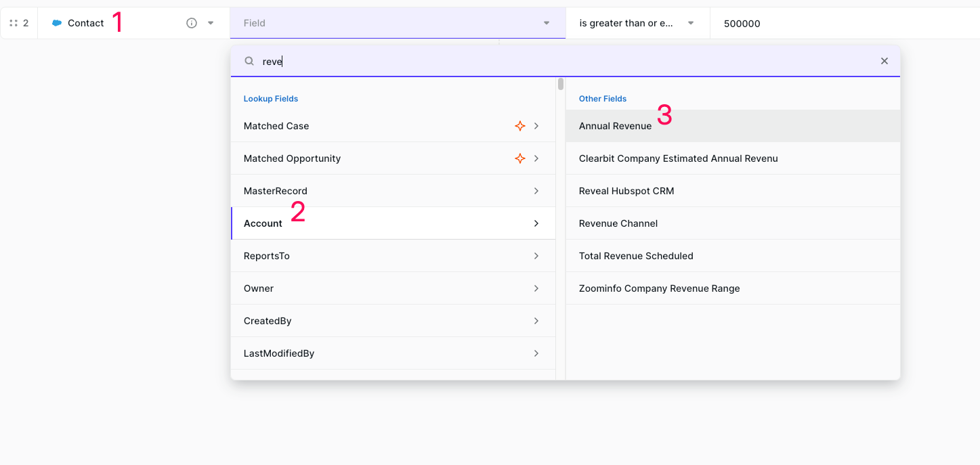Select the Annual Revenue field
The width and height of the screenshot is (980, 465).
(615, 126)
